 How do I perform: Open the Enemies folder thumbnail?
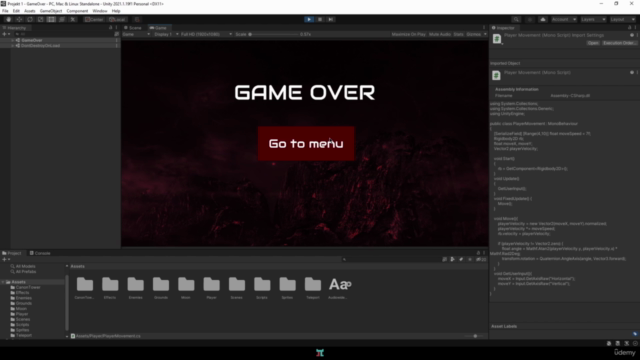tap(136, 284)
